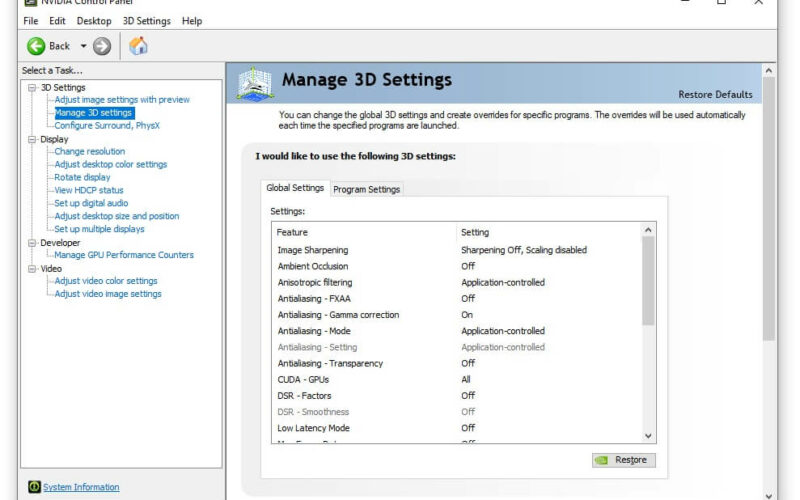This screenshot has height=500, width=800.
Task: Collapse the Developer tree node
Action: click(x=32, y=243)
